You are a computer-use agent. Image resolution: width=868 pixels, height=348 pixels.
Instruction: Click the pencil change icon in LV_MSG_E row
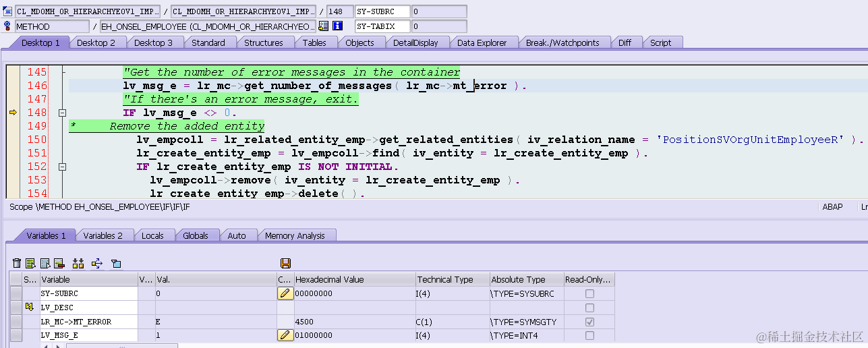pyautogui.click(x=285, y=335)
